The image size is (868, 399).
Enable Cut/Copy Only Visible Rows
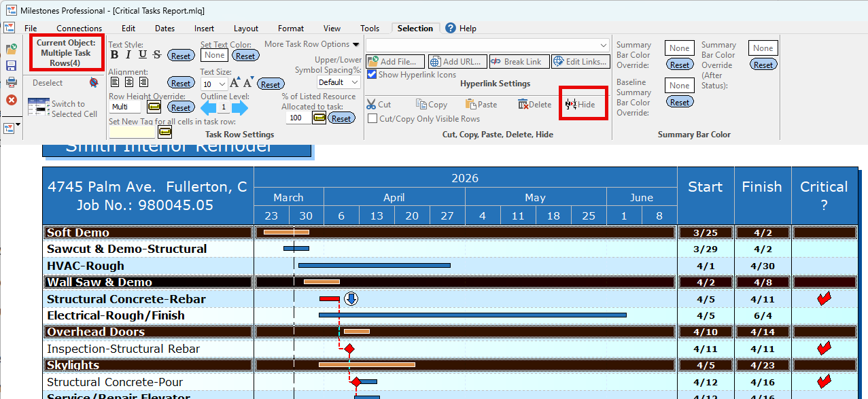(372, 119)
